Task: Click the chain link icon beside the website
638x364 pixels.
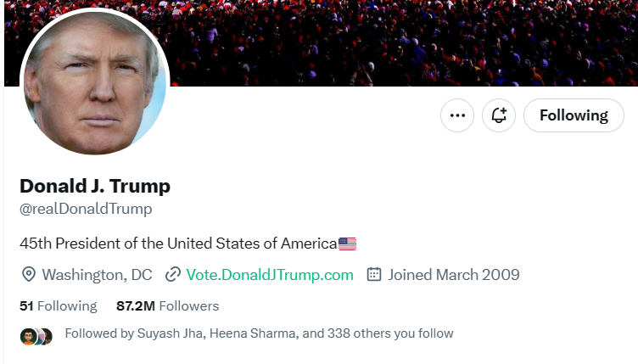Action: pos(173,275)
